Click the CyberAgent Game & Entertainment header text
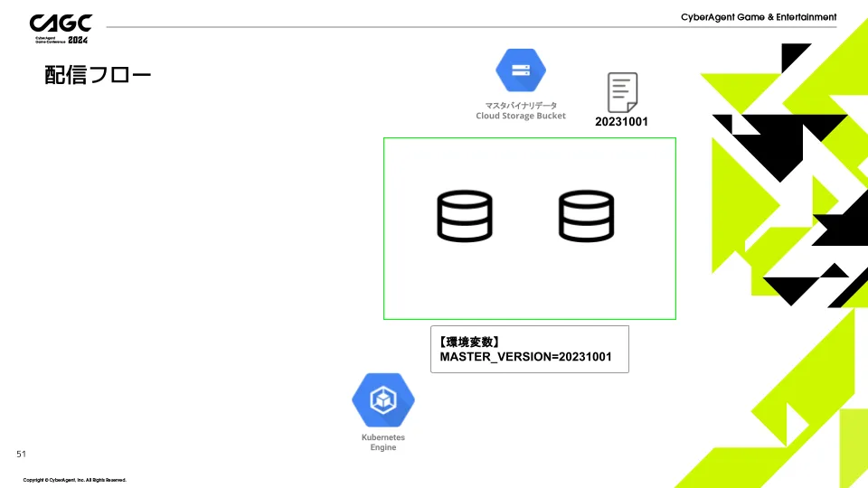 tap(758, 17)
